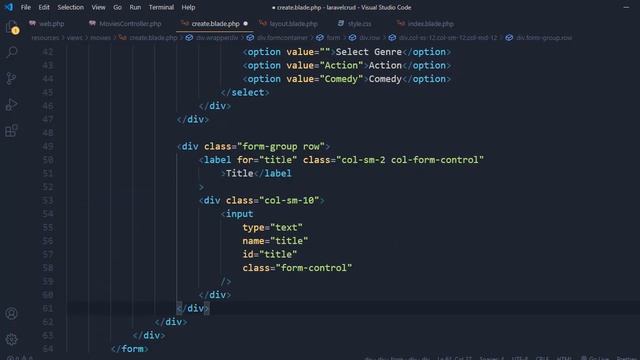Click line number 64 in gutter
This screenshot has height=360, width=640.
(x=48, y=349)
